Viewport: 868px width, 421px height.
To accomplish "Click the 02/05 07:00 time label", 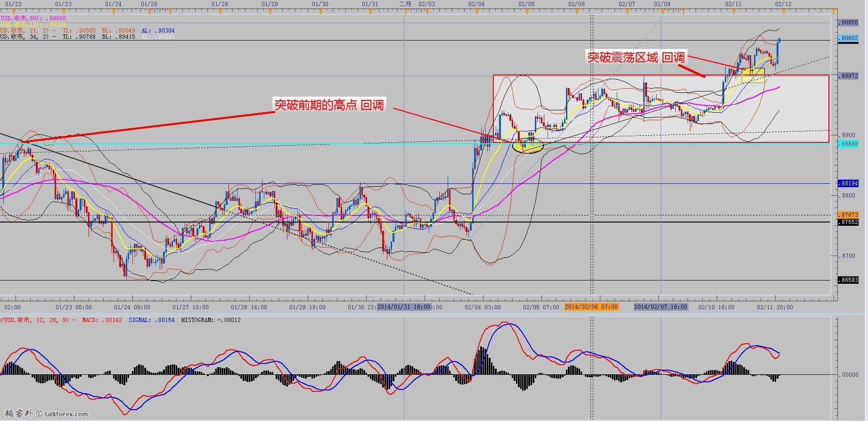I will (541, 307).
